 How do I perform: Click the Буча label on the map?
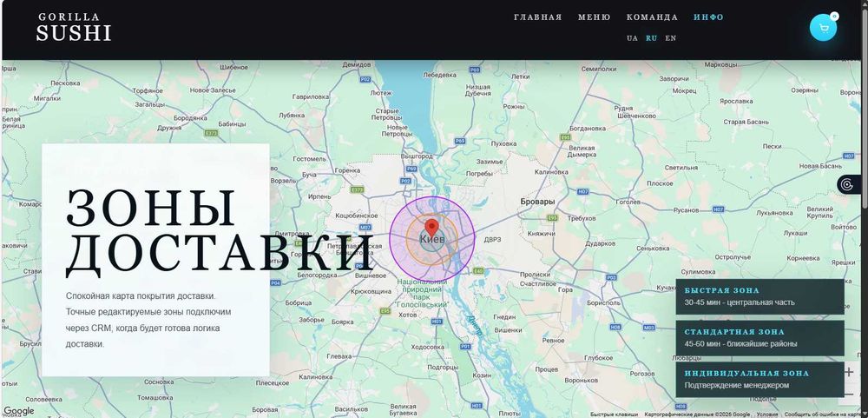(309, 174)
